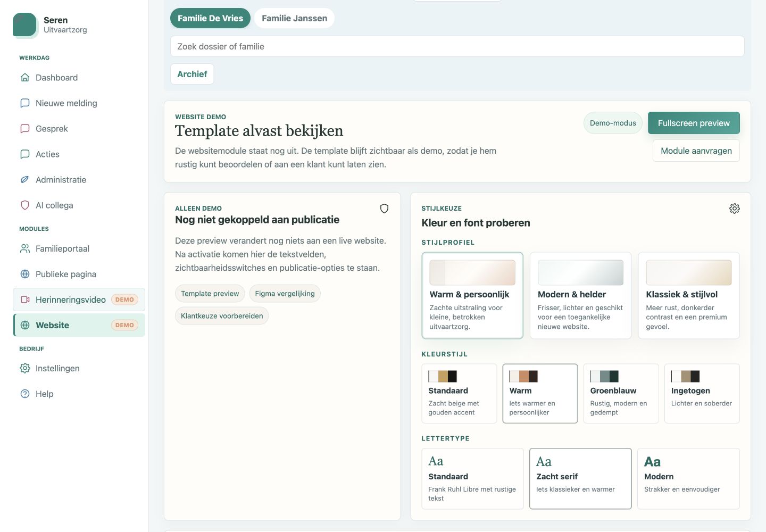766x532 pixels.
Task: Click the Klassiek & stijlvol gradient thumbnail
Action: (x=689, y=272)
